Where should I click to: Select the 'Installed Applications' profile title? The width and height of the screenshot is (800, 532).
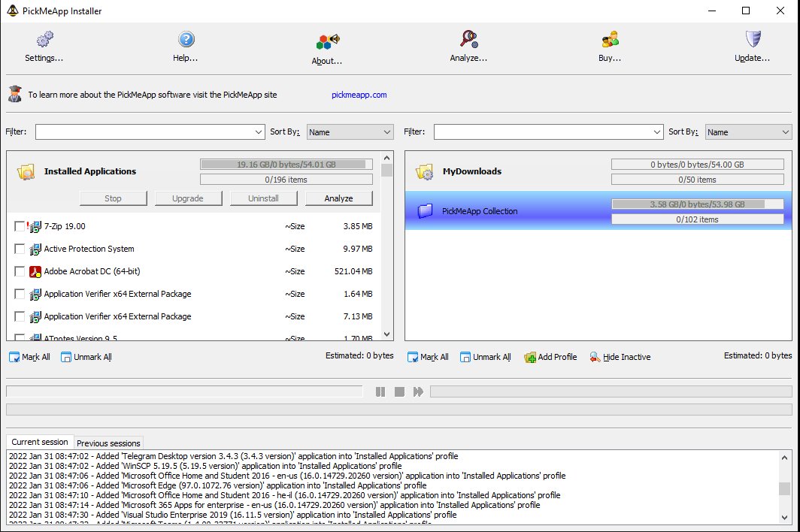pos(90,171)
